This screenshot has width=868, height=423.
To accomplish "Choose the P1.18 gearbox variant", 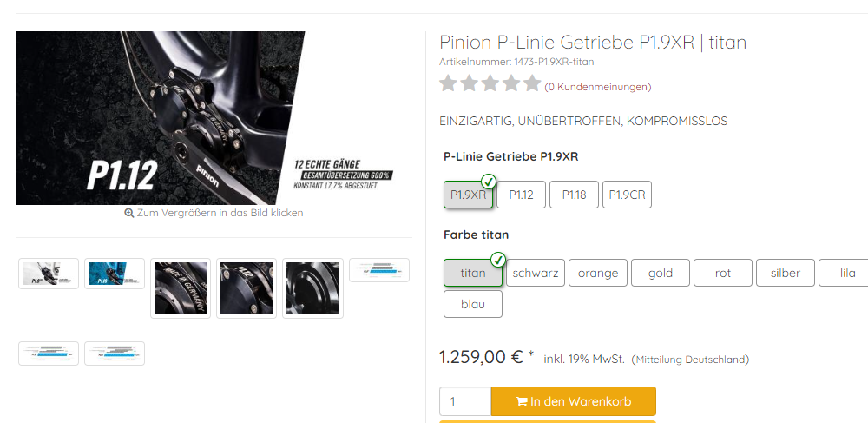I will pyautogui.click(x=574, y=195).
